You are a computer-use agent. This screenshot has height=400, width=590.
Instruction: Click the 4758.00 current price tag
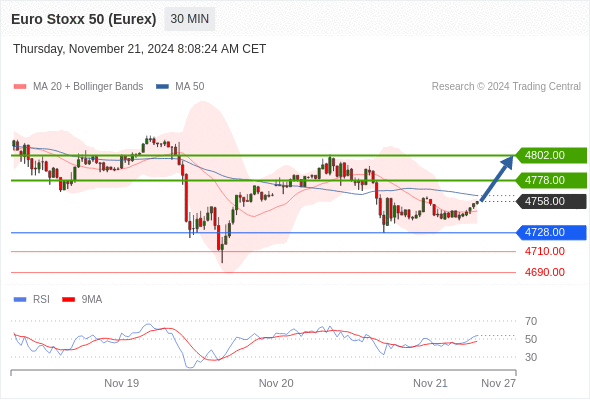tap(551, 201)
